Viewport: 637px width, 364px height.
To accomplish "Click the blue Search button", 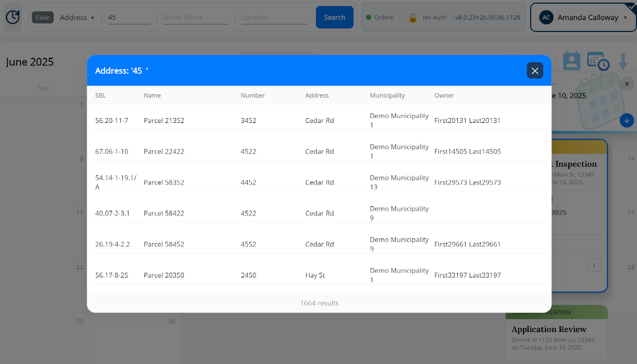I will 335,18.
